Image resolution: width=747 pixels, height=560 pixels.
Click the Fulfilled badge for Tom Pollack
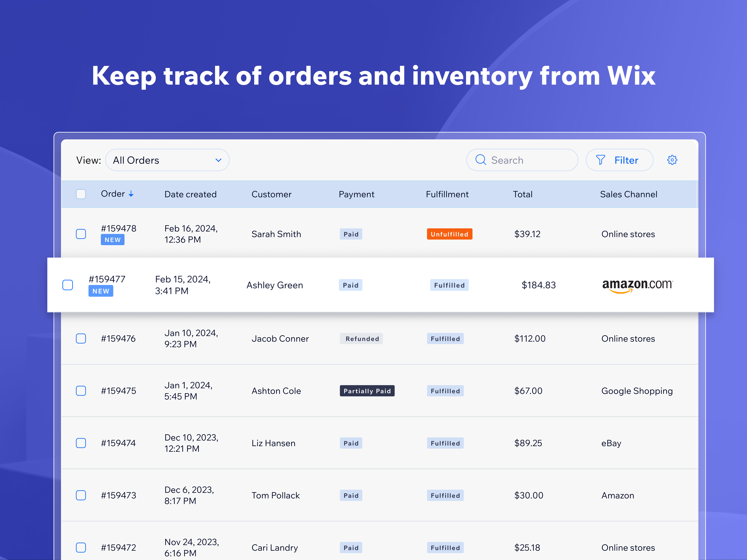[x=445, y=496]
